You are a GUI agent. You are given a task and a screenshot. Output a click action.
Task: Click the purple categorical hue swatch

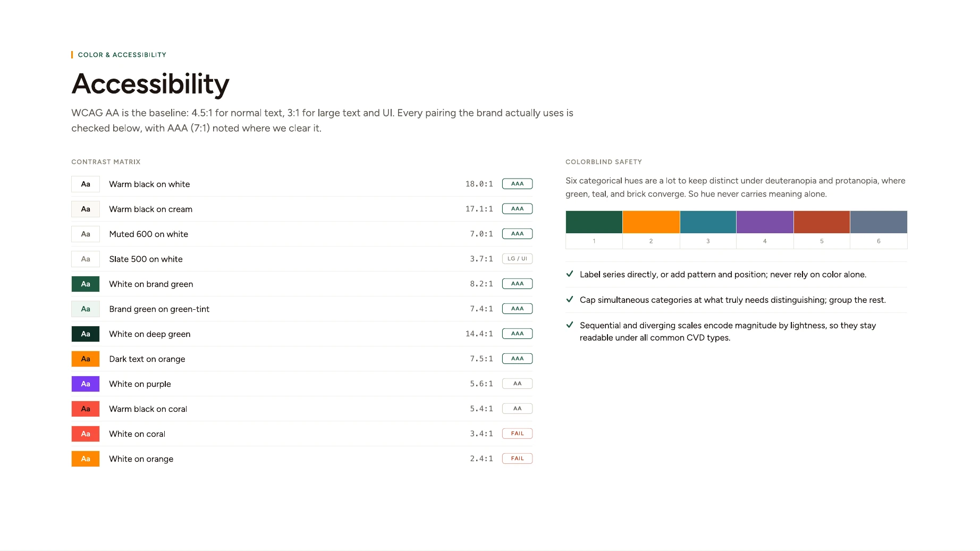pos(765,222)
